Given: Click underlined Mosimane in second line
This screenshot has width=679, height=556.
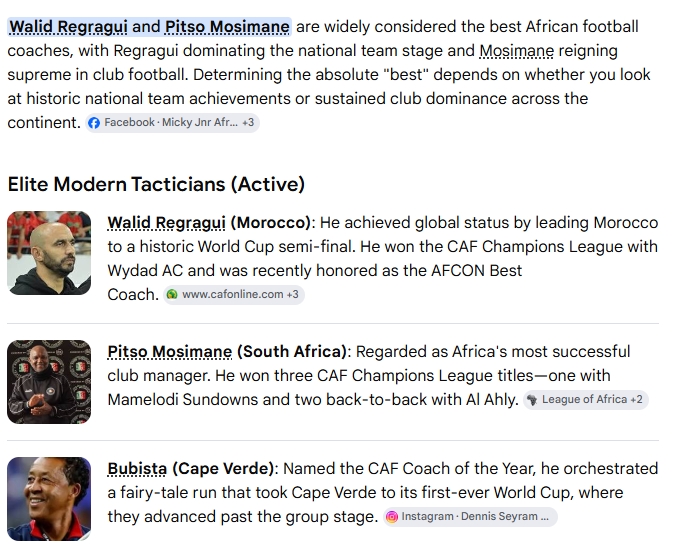Looking at the screenshot, I should click(x=517, y=51).
